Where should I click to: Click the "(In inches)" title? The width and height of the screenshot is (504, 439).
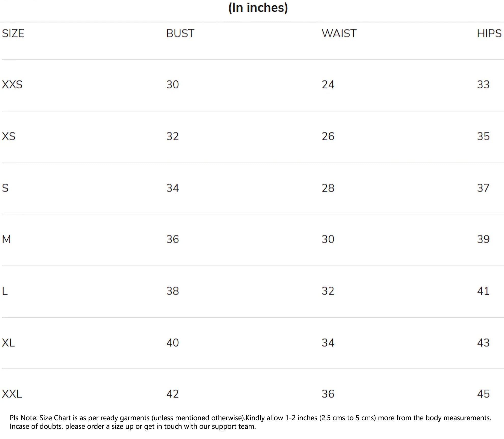pyautogui.click(x=258, y=8)
